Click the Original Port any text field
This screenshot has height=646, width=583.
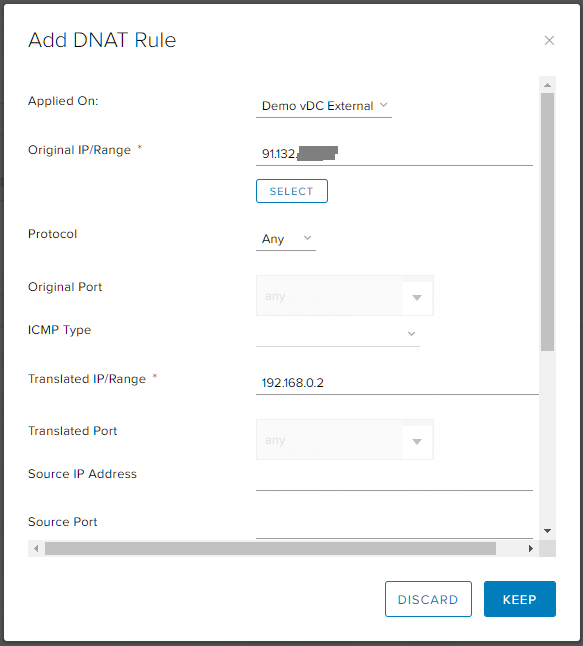click(x=329, y=296)
